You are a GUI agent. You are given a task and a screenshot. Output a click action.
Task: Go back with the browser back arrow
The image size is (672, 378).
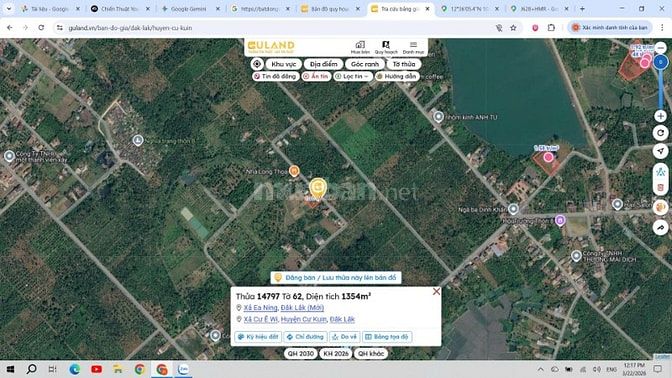coord(9,27)
